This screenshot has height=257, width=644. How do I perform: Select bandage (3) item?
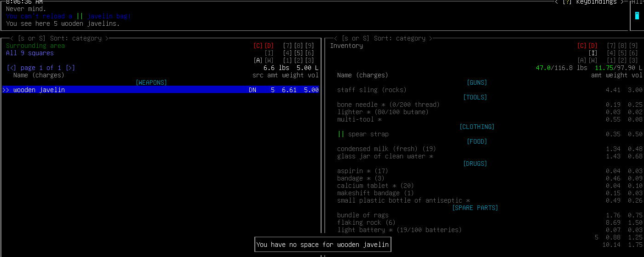(x=489, y=178)
